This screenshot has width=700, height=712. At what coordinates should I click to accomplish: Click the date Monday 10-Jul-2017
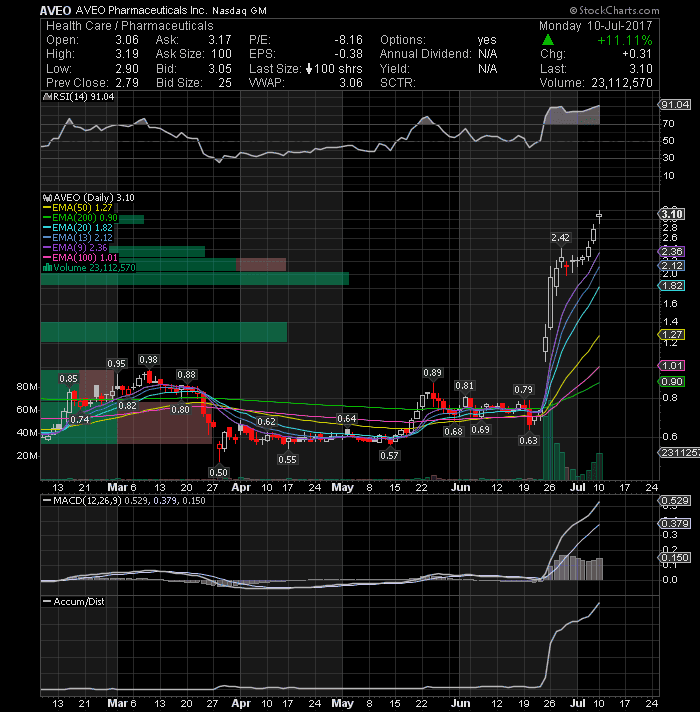(596, 26)
